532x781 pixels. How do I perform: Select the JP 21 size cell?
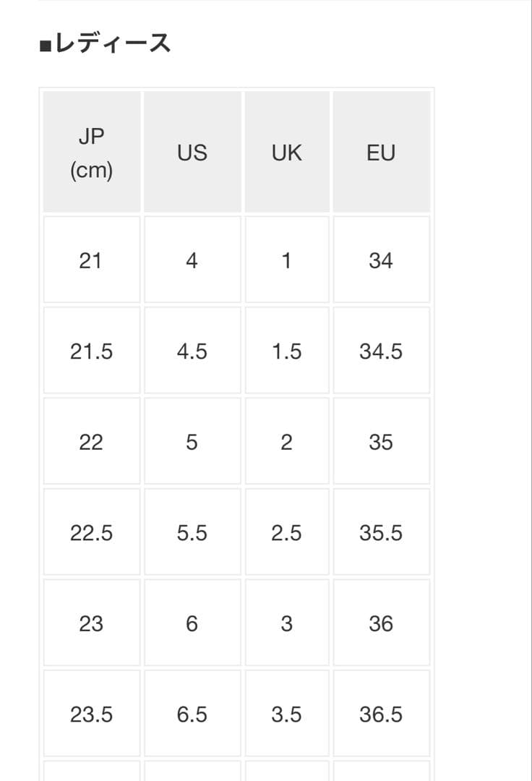(x=91, y=260)
